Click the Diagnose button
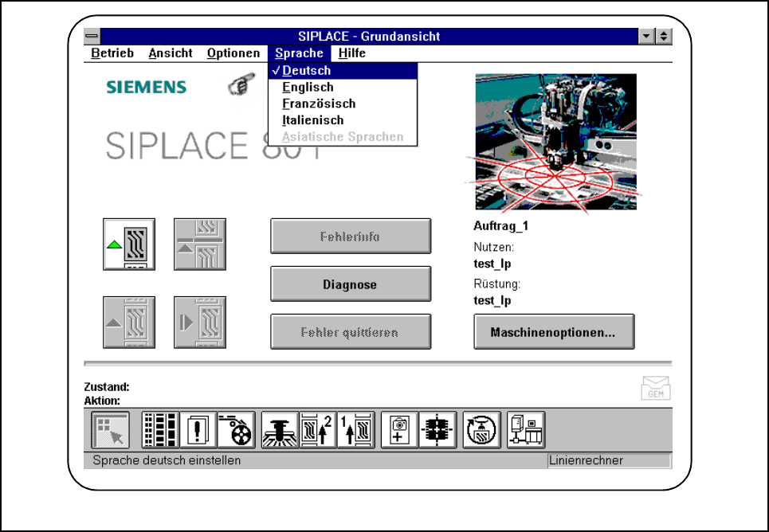The width and height of the screenshot is (769, 532). coord(351,284)
